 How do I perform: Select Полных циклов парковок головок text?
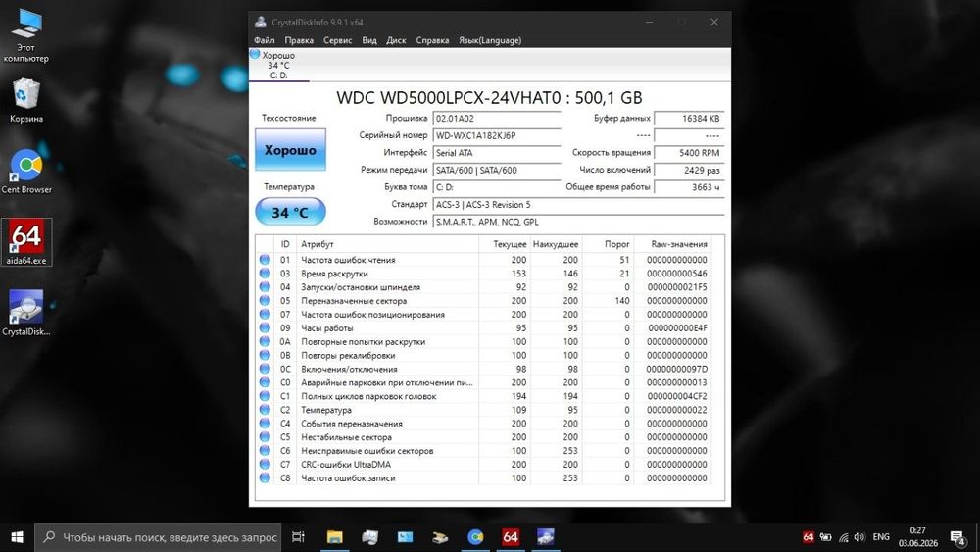click(x=368, y=396)
